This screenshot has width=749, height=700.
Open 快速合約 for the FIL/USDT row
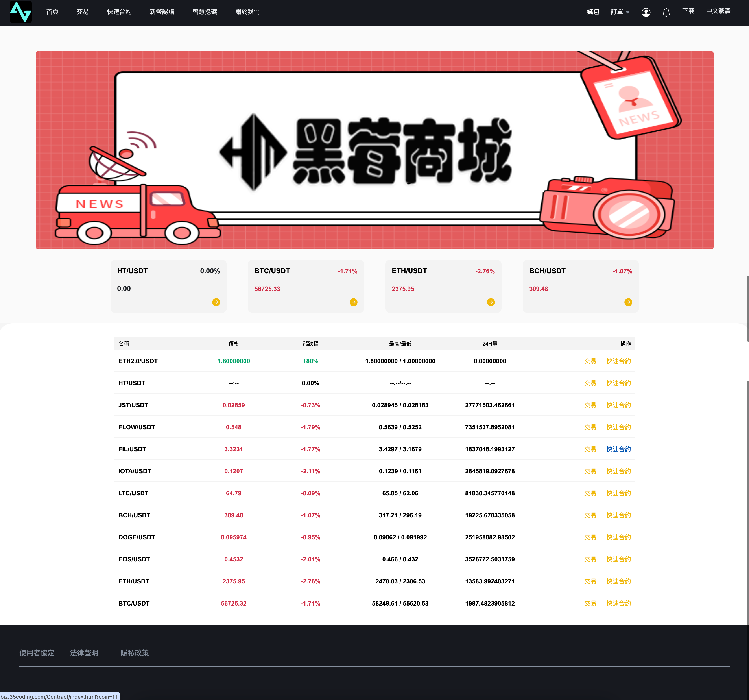[618, 449]
